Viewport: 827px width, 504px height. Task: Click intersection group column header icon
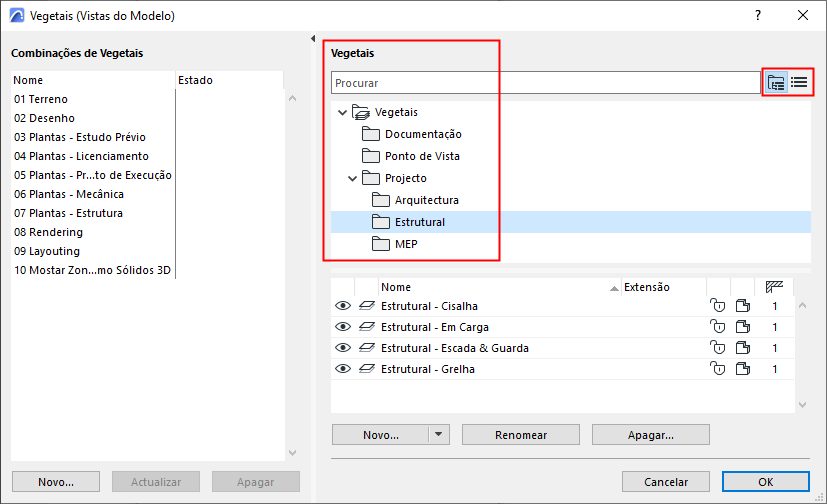774,287
